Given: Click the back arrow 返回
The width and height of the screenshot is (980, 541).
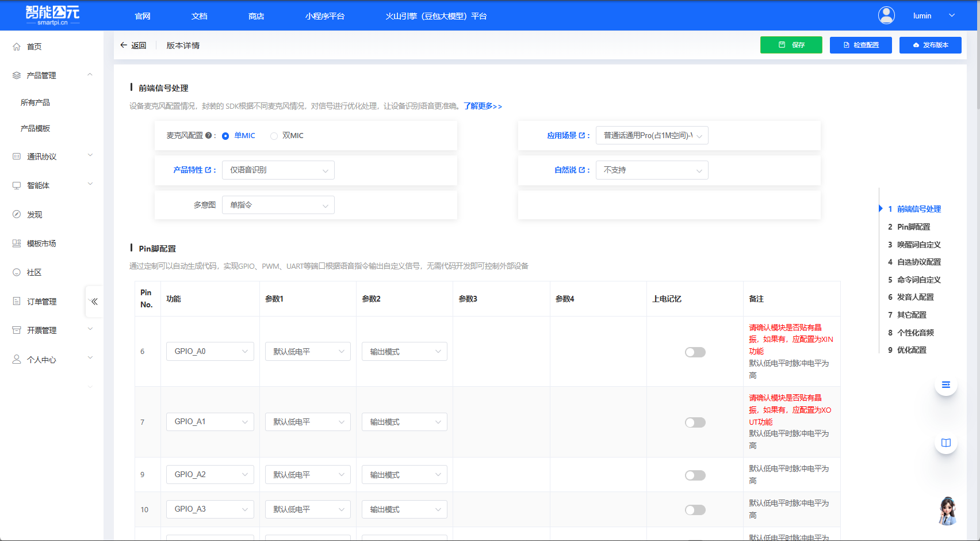Looking at the screenshot, I should (133, 45).
